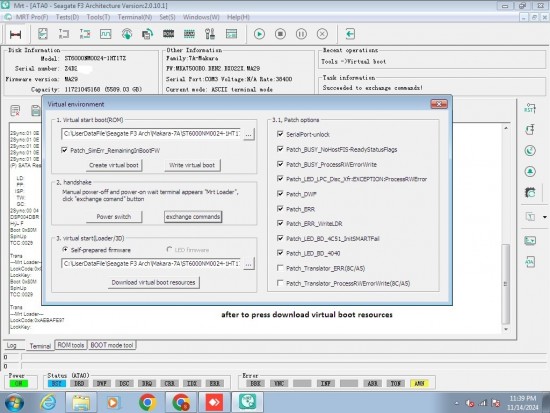Viewport: 550px width, 413px height.
Task: Open File Explorer from taskbar
Action: pos(81,402)
